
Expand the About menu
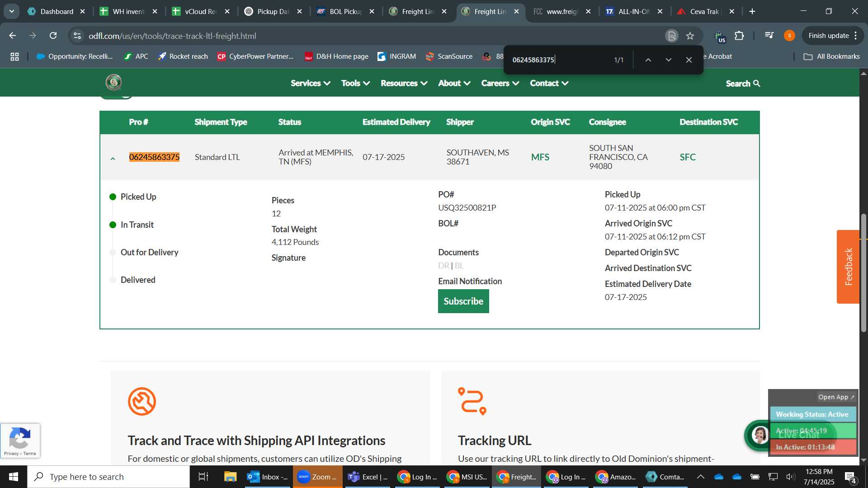tap(454, 83)
